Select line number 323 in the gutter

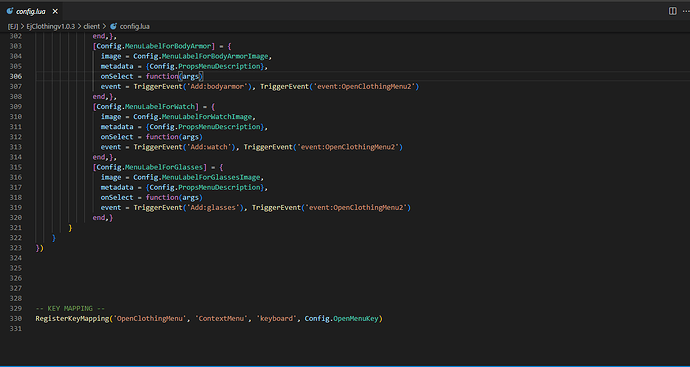[15, 248]
